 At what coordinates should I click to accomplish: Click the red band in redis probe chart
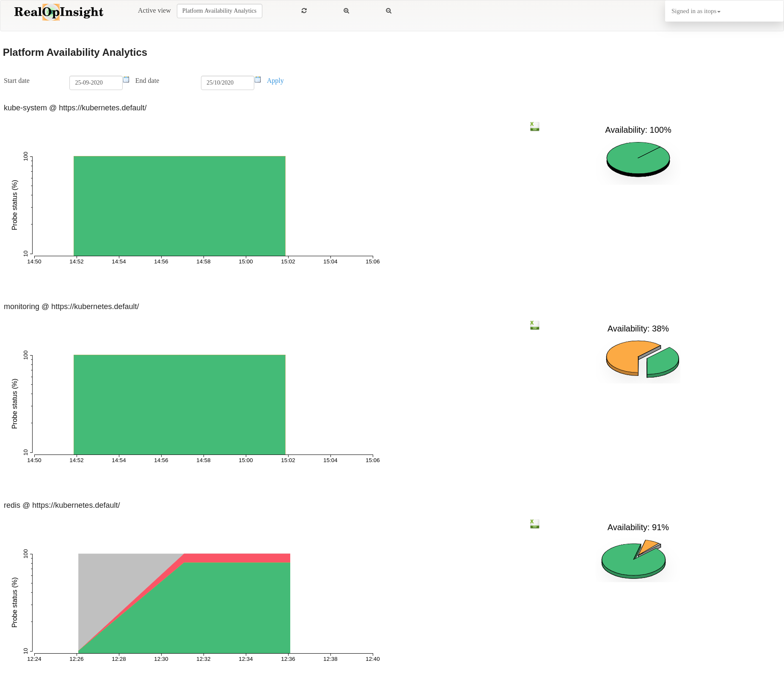click(x=237, y=558)
